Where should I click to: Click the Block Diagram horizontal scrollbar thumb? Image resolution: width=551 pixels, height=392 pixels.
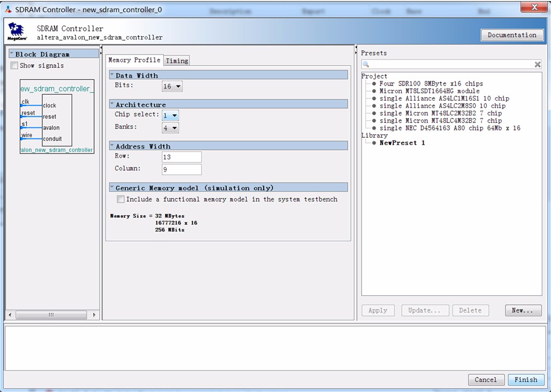coord(51,315)
